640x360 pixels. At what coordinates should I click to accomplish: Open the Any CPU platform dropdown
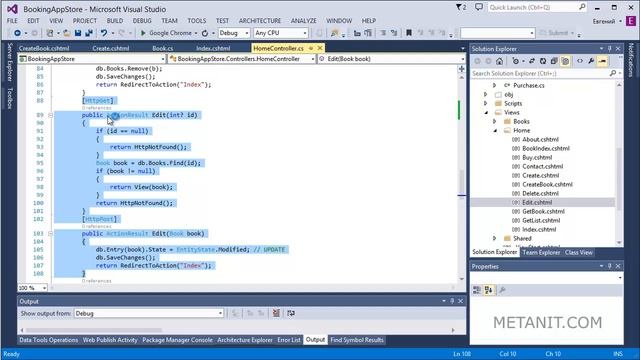[304, 33]
